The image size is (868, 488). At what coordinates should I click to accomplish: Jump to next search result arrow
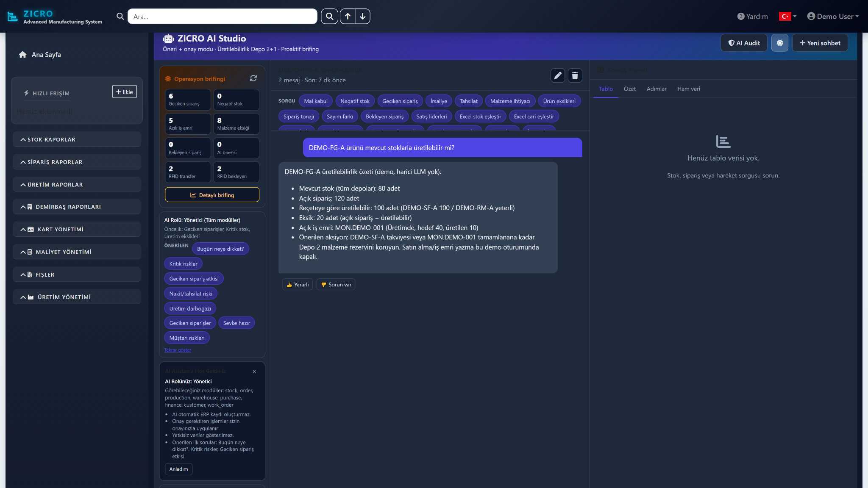pos(363,17)
